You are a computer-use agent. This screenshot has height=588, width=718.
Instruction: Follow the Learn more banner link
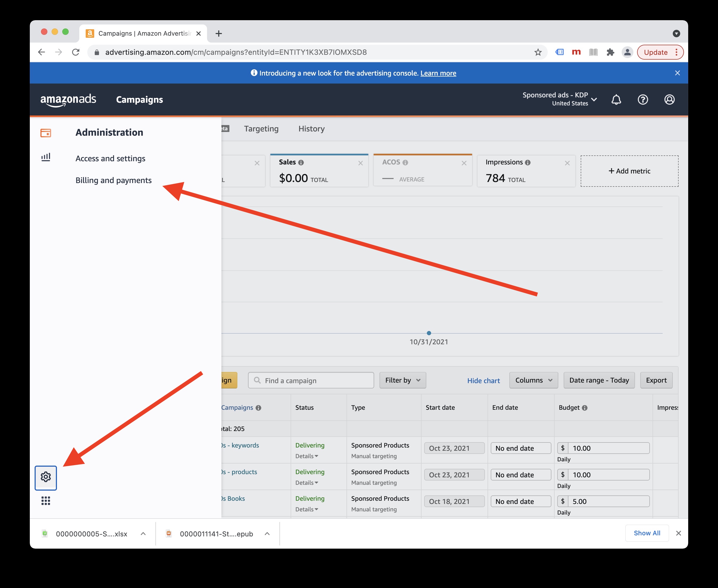tap(438, 73)
